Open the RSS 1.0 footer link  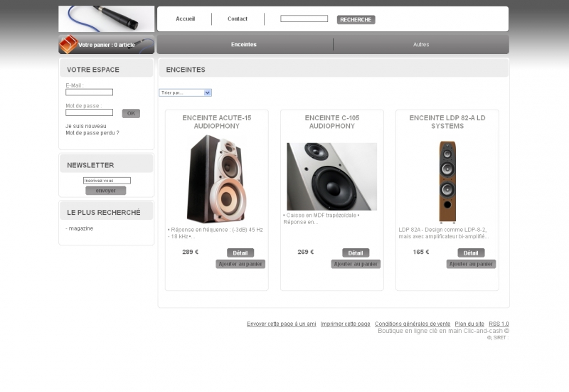499,324
